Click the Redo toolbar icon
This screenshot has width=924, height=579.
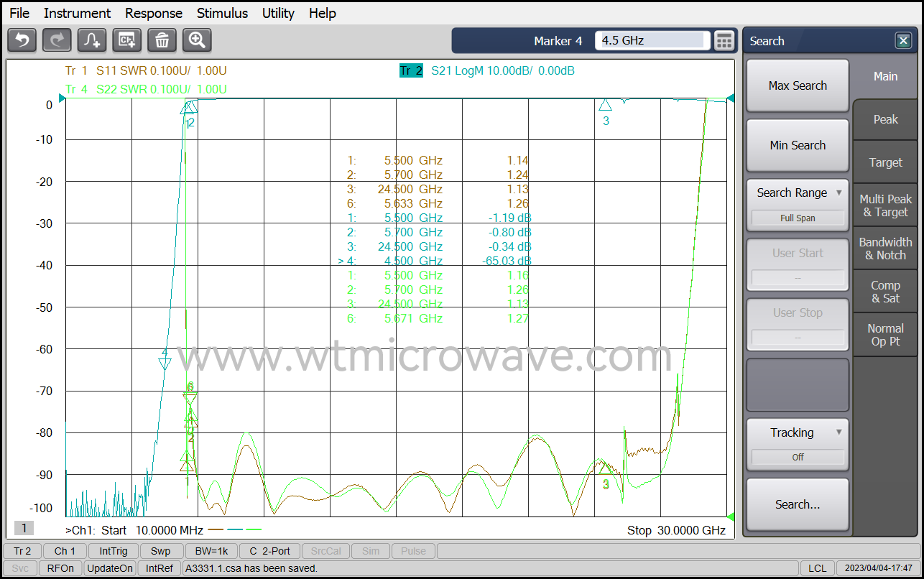point(56,40)
